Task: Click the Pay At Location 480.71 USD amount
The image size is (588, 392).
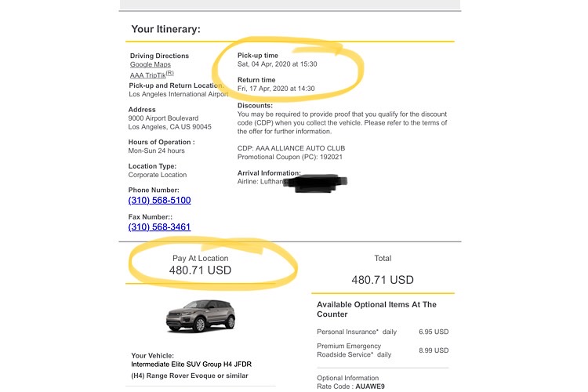Action: 201,270
